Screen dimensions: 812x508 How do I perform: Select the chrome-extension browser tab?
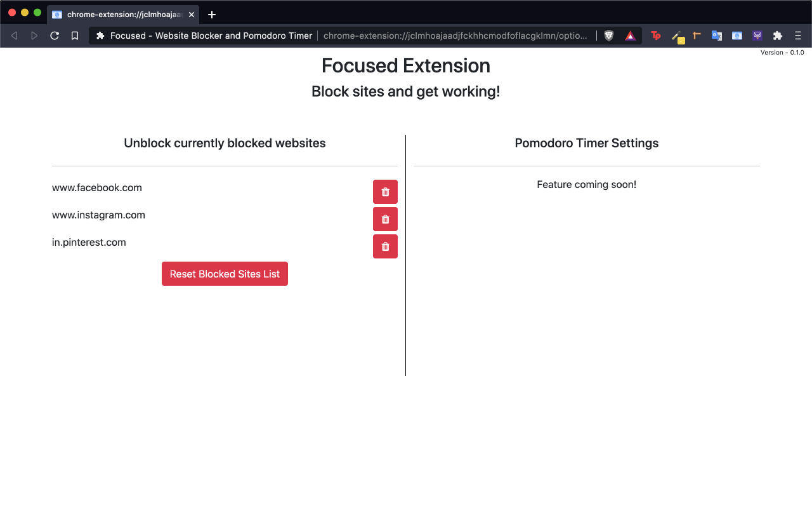click(x=123, y=15)
